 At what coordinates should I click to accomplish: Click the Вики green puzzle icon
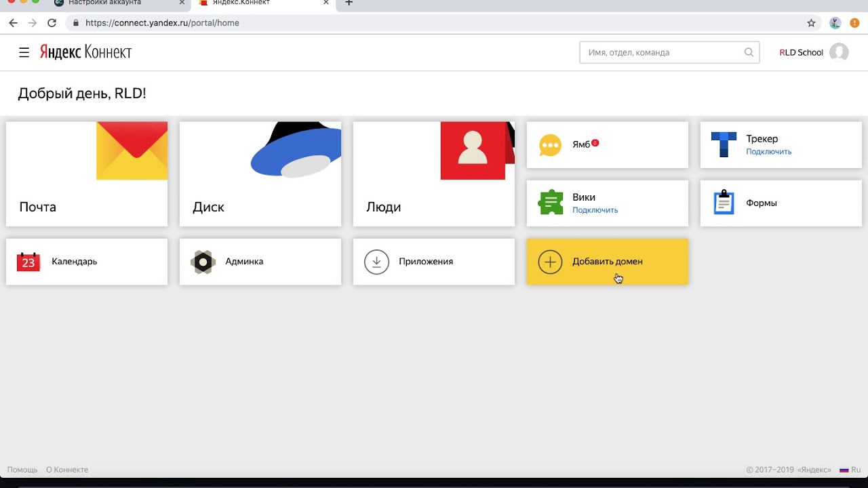(550, 203)
